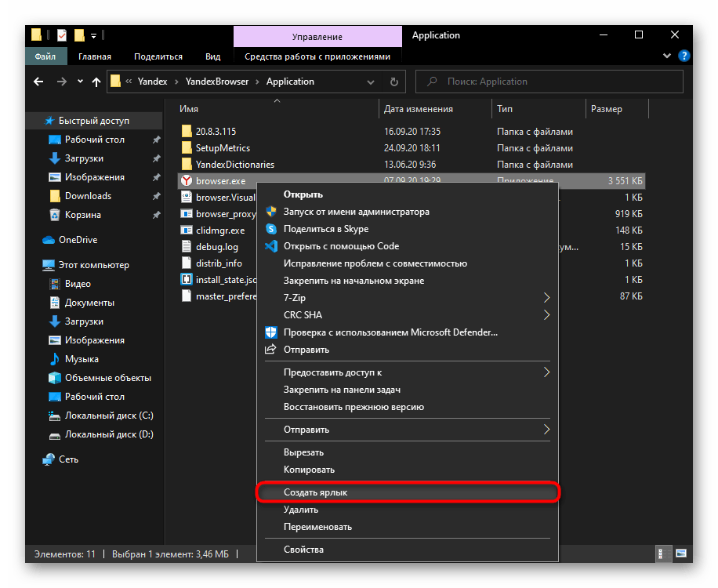Click Yandex in the address path
Screen dimensions: 718x588
(153, 82)
